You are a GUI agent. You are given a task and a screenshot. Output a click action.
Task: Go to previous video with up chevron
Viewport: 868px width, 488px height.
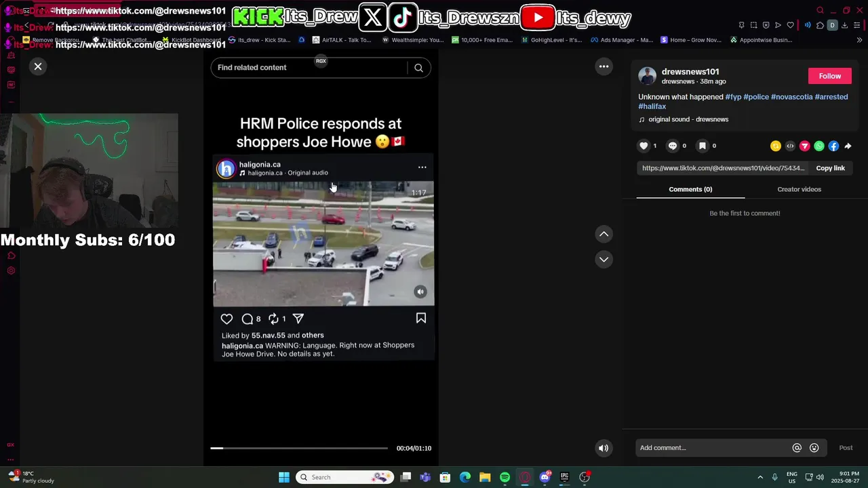604,234
